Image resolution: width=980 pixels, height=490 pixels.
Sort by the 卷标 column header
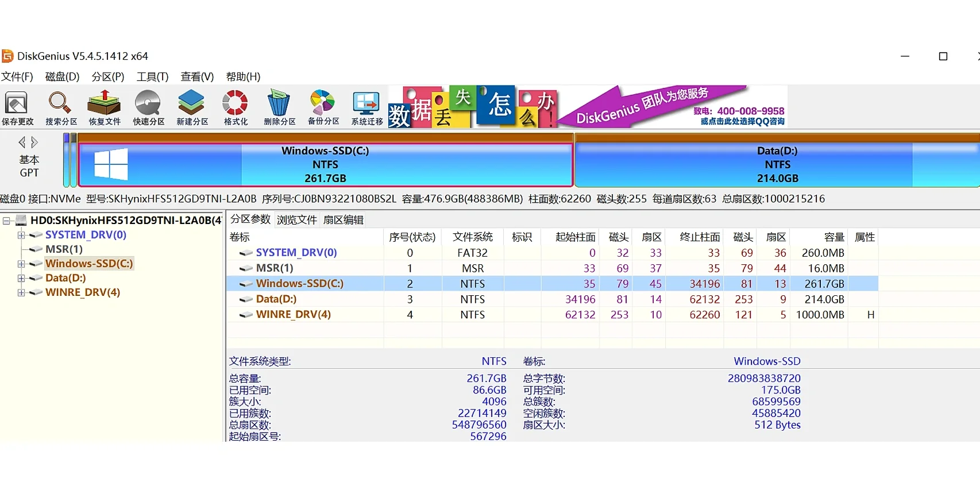305,237
